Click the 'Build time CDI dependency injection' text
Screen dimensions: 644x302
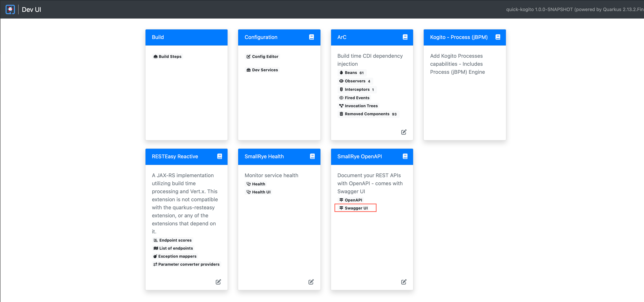370,60
